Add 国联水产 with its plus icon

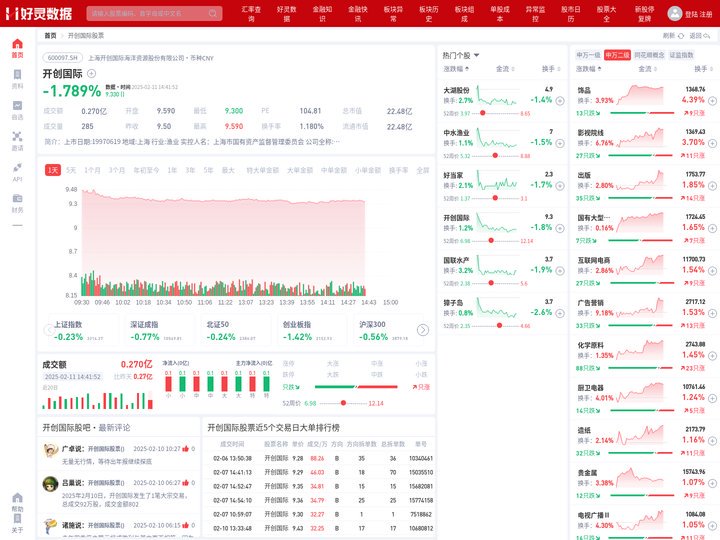coord(560,270)
